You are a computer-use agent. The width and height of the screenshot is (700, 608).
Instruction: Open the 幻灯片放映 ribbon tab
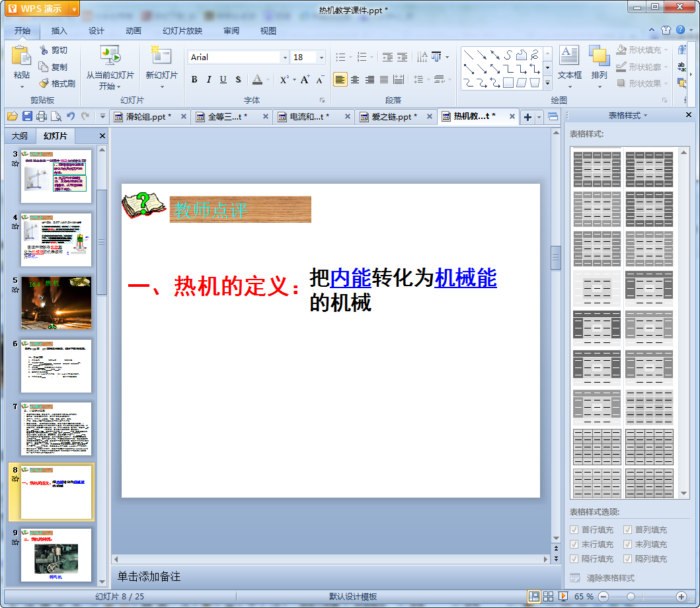click(x=182, y=31)
